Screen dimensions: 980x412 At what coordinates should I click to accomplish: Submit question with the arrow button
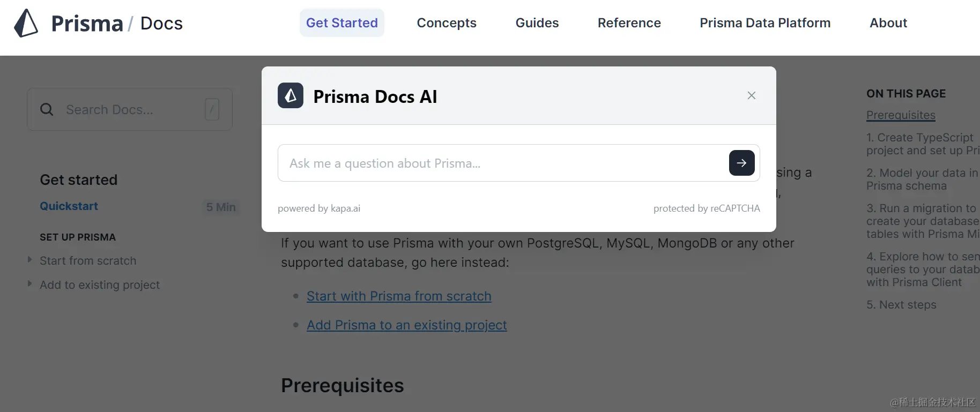741,163
